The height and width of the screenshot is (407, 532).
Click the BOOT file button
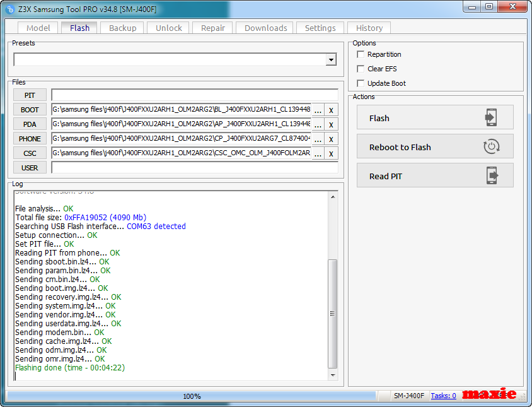(x=30, y=110)
